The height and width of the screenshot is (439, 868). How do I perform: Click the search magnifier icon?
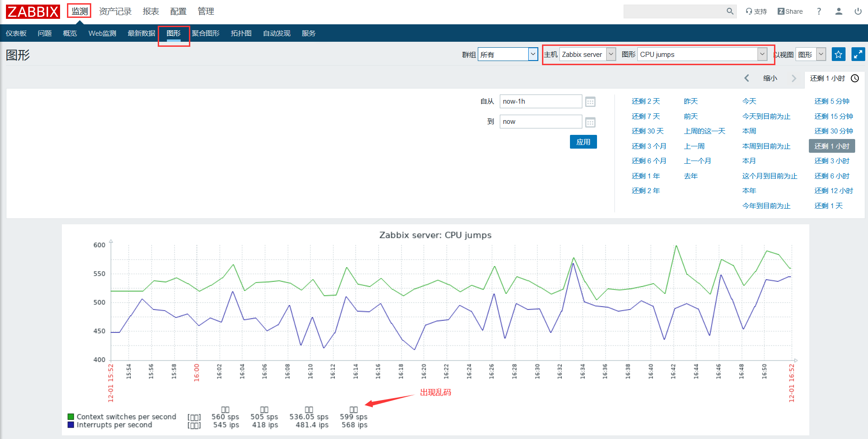click(x=730, y=11)
